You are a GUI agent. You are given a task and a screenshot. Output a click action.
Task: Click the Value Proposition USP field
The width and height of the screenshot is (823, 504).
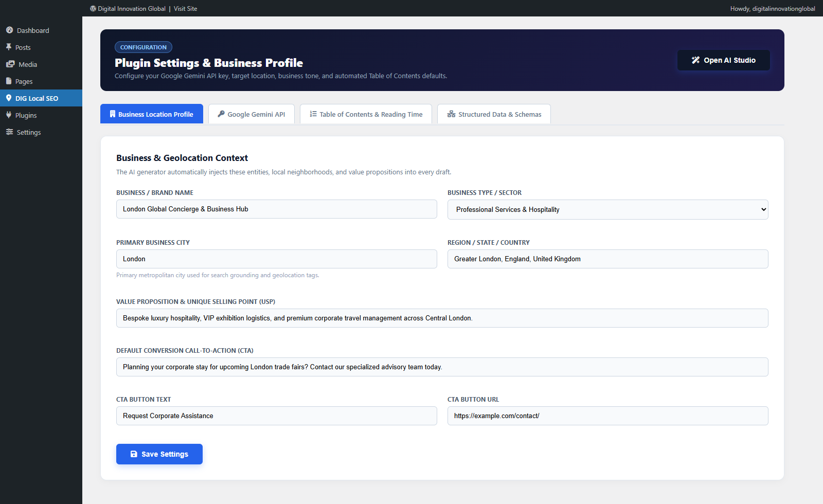(442, 318)
